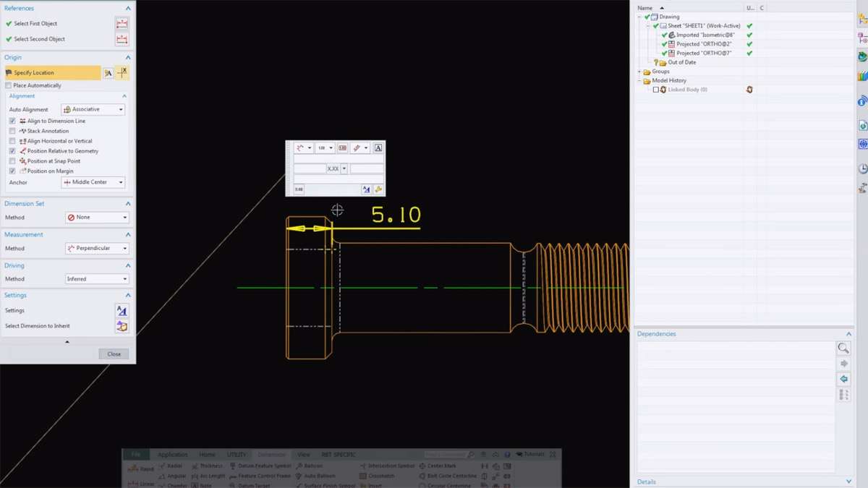This screenshot has height=488, width=868.
Task: Click the Select Second Object icon
Action: tap(122, 39)
